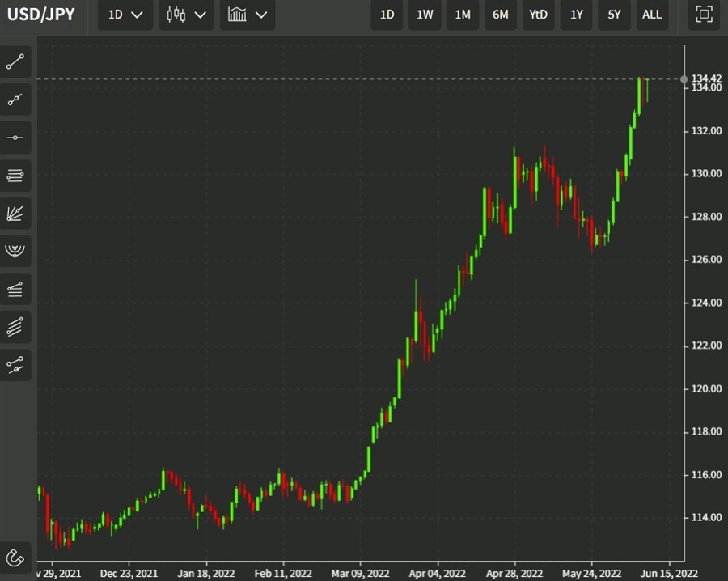728x581 pixels.
Task: Set range to 1W
Action: [425, 15]
